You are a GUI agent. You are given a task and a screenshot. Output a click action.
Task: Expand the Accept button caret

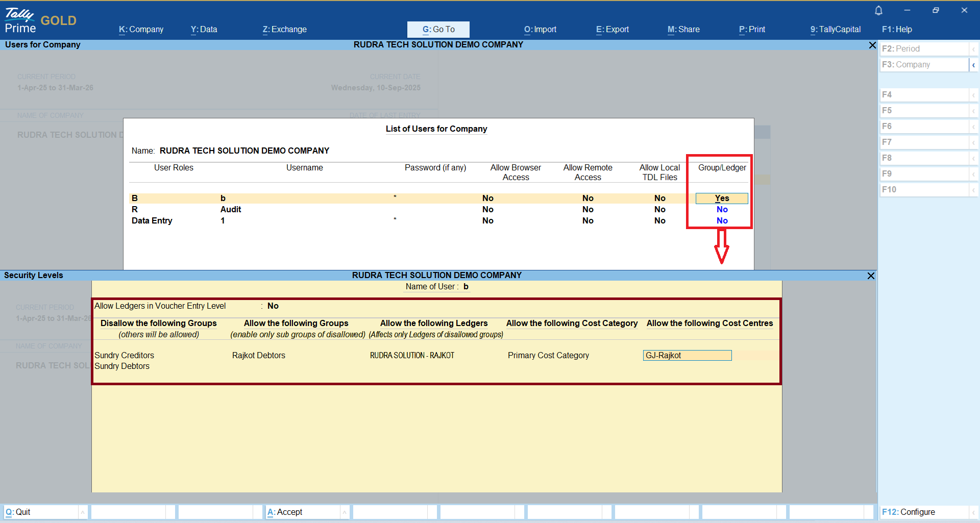pos(345,512)
